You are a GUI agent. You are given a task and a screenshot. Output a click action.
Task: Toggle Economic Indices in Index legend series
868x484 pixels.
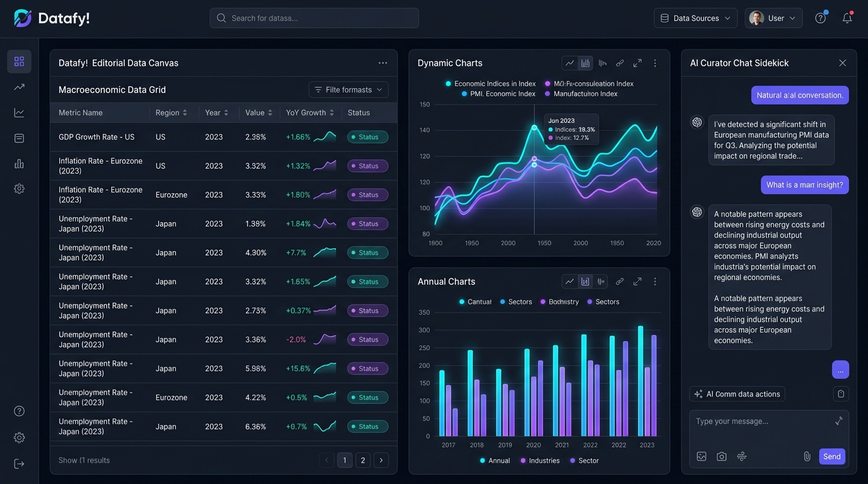point(490,83)
